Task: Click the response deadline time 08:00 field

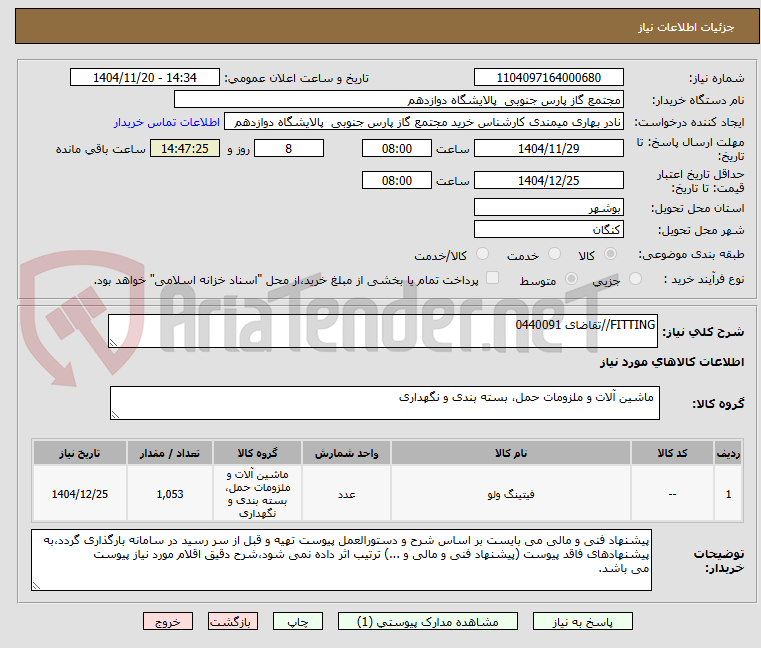Action: 397,149
